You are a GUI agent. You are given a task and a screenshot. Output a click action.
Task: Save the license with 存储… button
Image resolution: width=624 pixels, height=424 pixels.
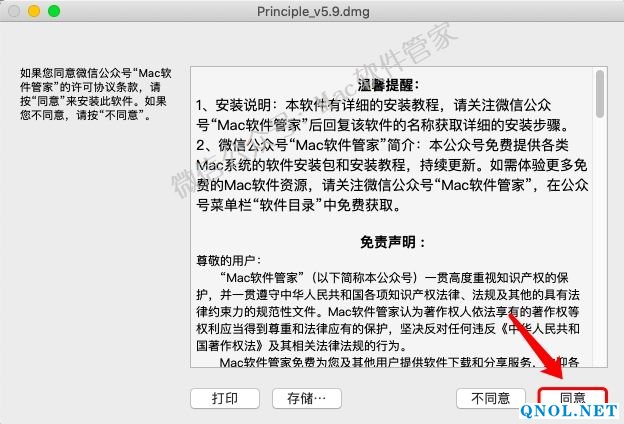(x=306, y=398)
